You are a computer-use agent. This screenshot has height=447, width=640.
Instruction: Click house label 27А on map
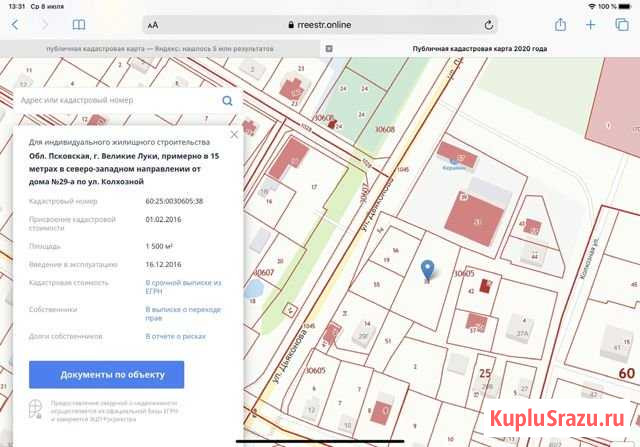522,334
